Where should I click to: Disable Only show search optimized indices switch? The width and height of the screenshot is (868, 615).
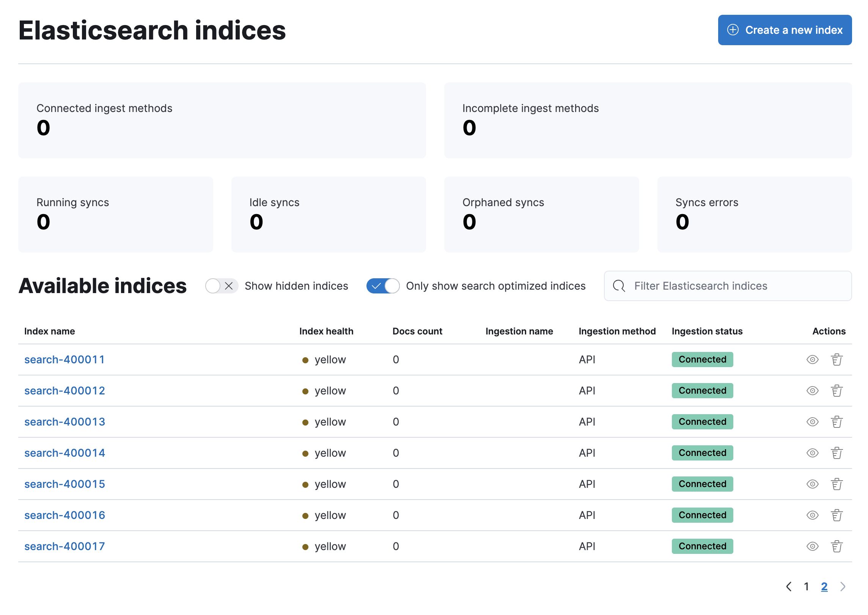383,286
